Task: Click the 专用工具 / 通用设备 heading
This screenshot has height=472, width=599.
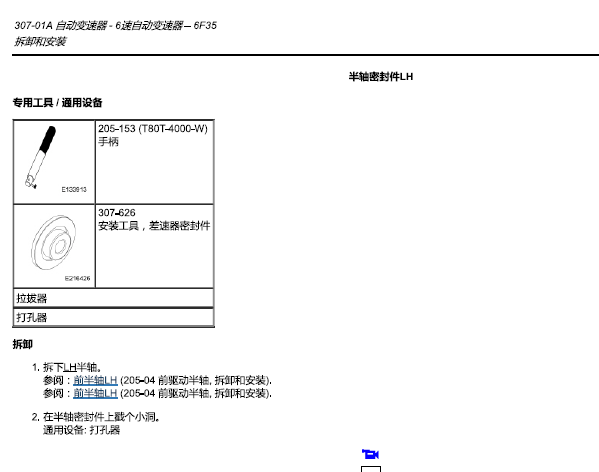Action: click(x=57, y=103)
